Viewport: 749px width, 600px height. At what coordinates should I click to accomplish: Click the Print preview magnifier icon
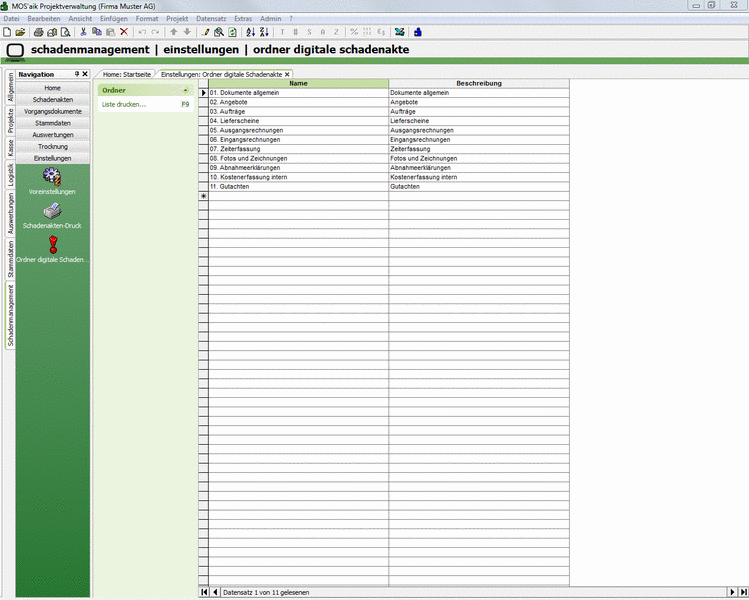pos(65,32)
